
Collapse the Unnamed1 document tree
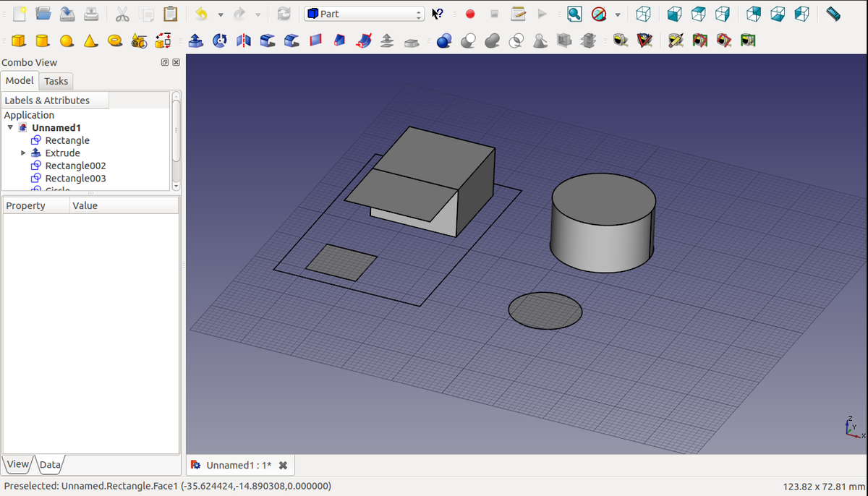(10, 128)
